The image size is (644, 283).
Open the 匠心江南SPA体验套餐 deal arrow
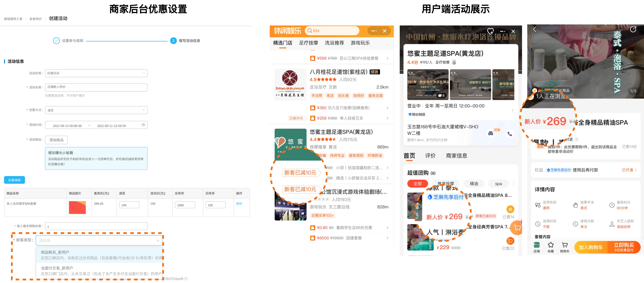pyautogui.click(x=388, y=58)
